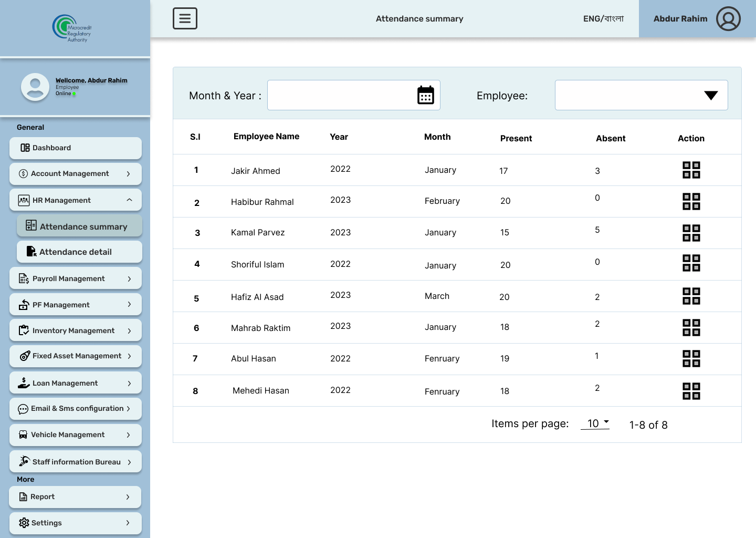Select Attendance summary in sidebar
756x538 pixels.
(79, 226)
